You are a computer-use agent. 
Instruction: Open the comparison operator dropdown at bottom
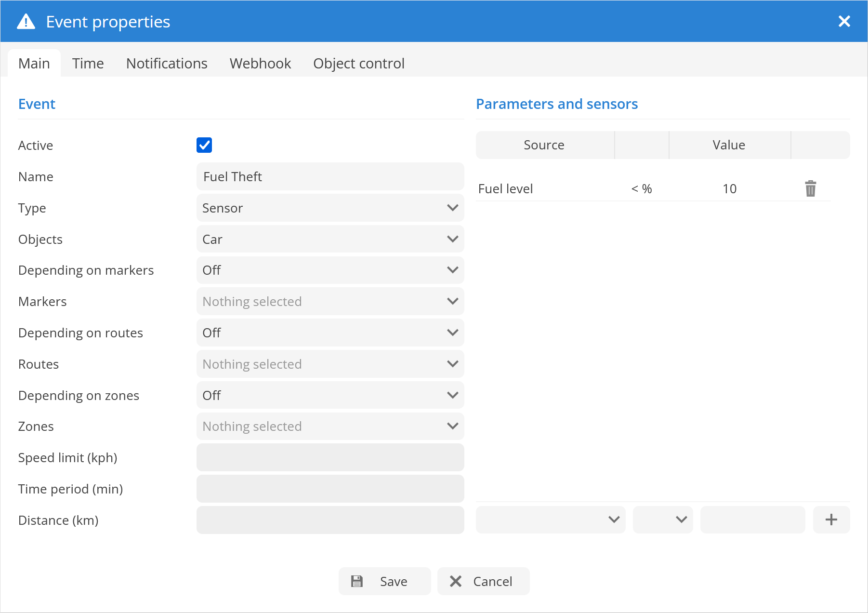[x=663, y=520]
